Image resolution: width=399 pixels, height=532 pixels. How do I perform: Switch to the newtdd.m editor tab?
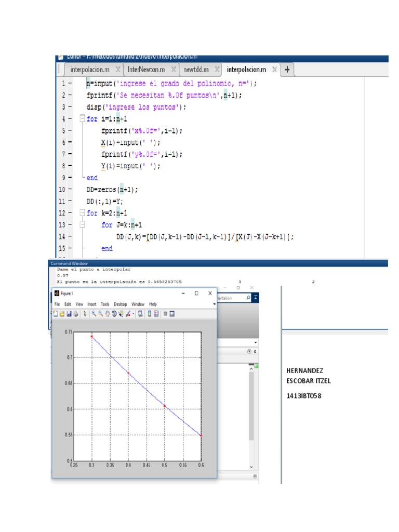(196, 69)
